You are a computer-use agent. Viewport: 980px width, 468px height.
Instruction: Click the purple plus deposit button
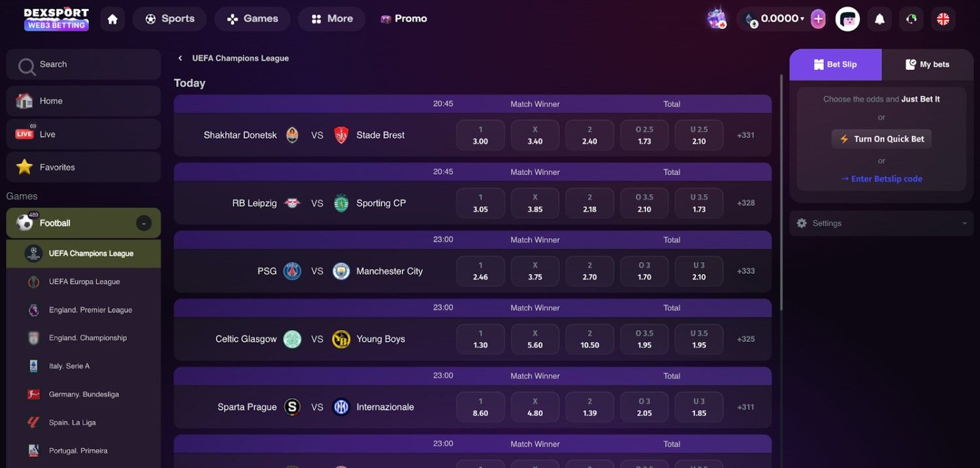(818, 19)
